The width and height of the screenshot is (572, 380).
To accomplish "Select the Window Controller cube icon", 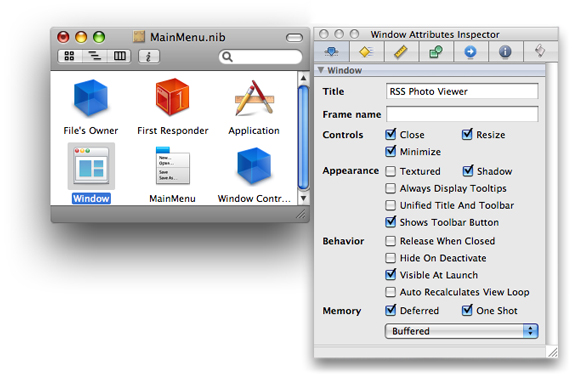I will click(254, 165).
